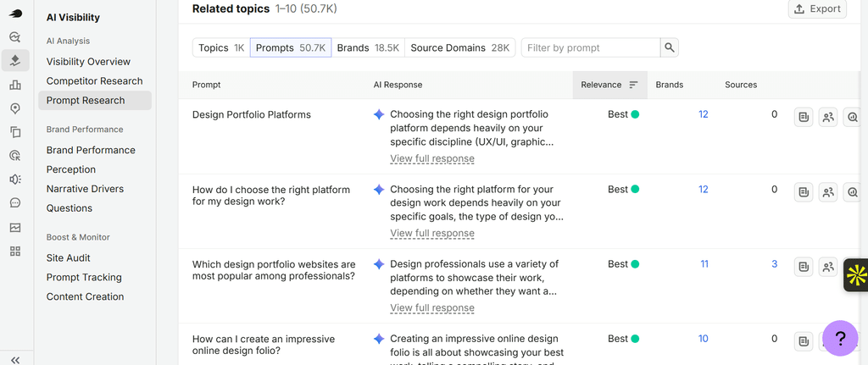Open the purple question mark help button
This screenshot has width=868, height=365.
[840, 338]
